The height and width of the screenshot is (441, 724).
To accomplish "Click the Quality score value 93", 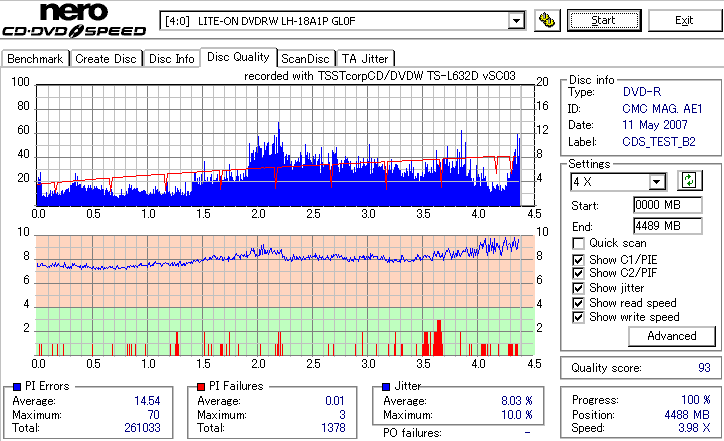I will [x=704, y=368].
